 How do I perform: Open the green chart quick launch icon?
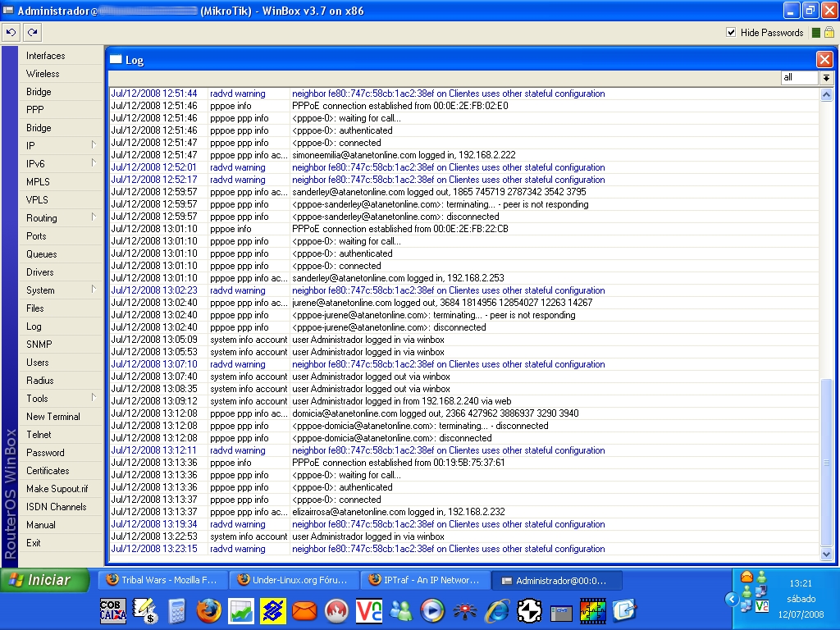click(x=241, y=610)
